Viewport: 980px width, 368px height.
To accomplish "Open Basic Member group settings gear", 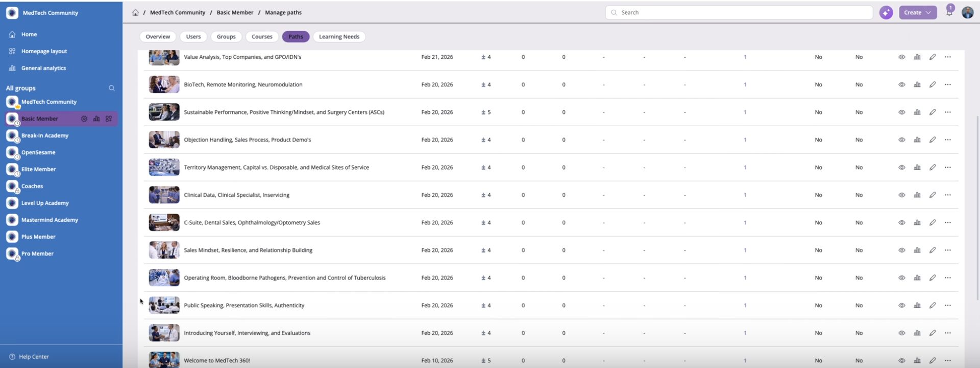I will pos(84,119).
